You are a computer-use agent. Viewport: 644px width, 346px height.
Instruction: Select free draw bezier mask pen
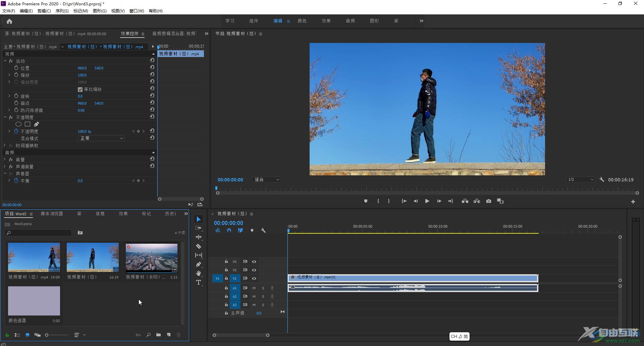[36, 124]
